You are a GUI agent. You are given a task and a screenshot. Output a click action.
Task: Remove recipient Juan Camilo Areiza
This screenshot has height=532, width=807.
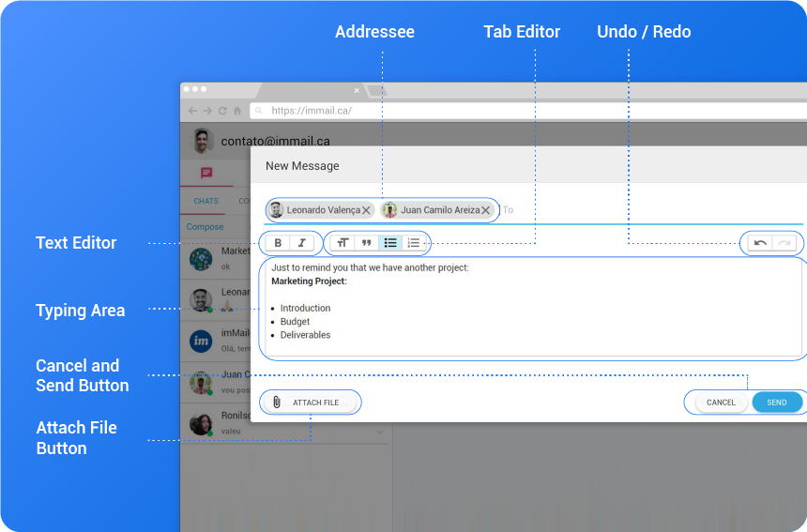(485, 210)
